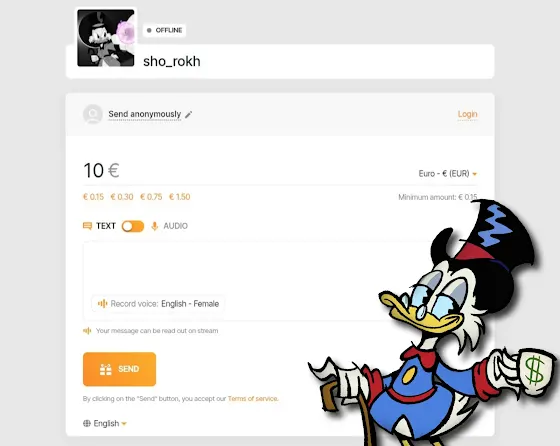Click the sound wave icon in Record voice
560x446 pixels.
(102, 304)
